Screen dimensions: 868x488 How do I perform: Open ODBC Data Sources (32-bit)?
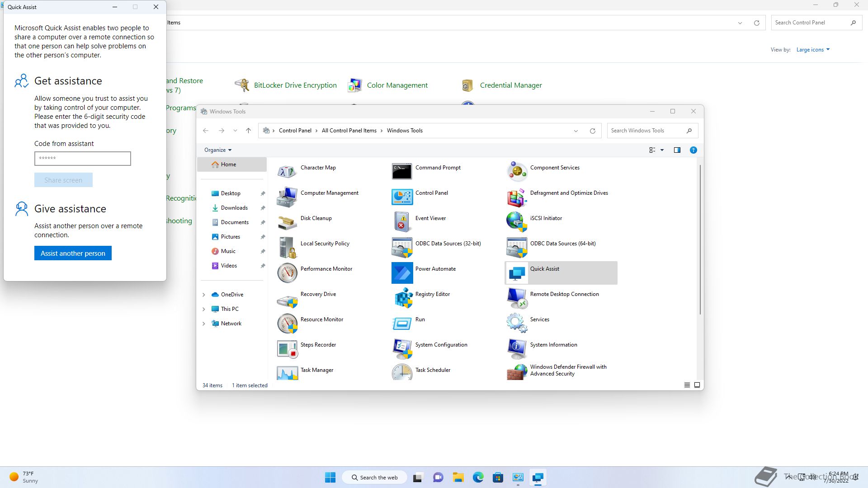(x=437, y=248)
